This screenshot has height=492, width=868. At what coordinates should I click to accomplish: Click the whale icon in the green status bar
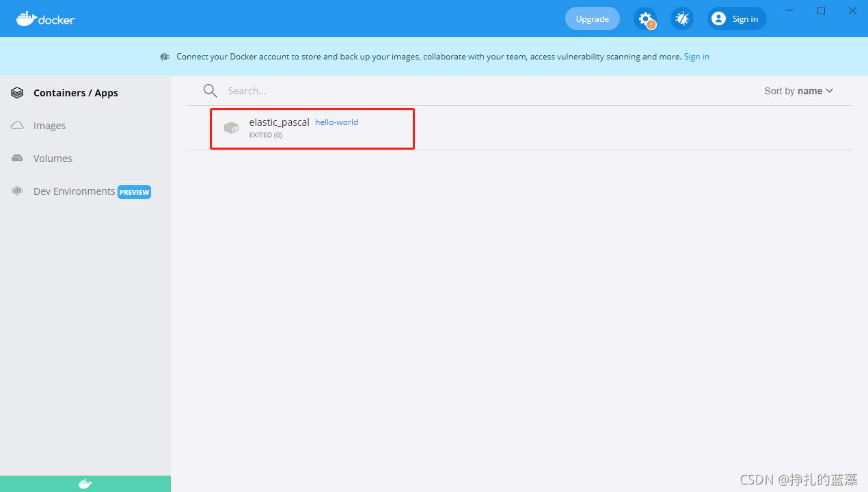point(85,484)
